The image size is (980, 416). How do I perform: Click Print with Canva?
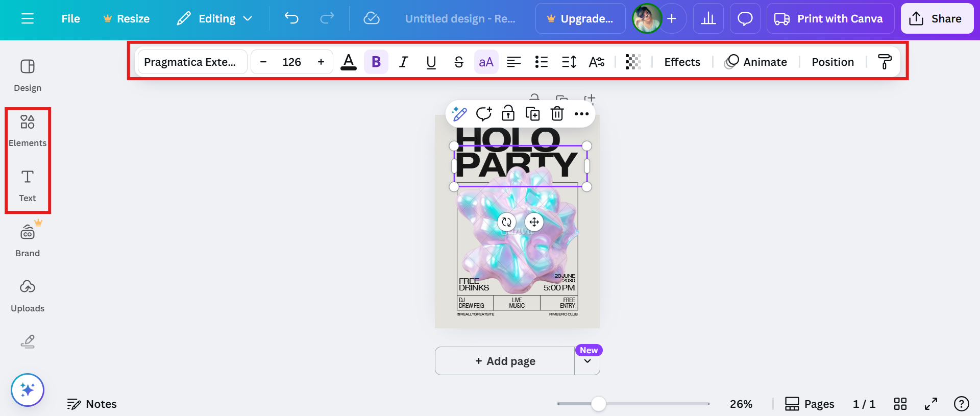830,19
